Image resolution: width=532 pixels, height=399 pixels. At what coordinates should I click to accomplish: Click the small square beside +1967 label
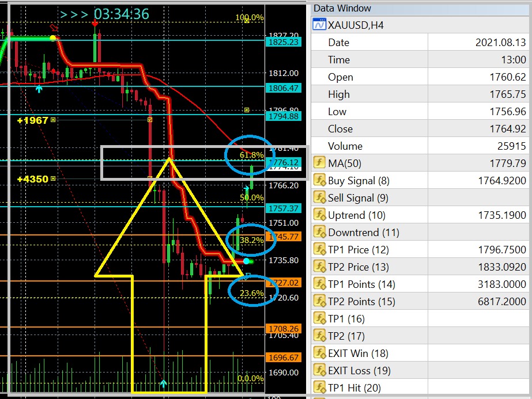click(53, 120)
